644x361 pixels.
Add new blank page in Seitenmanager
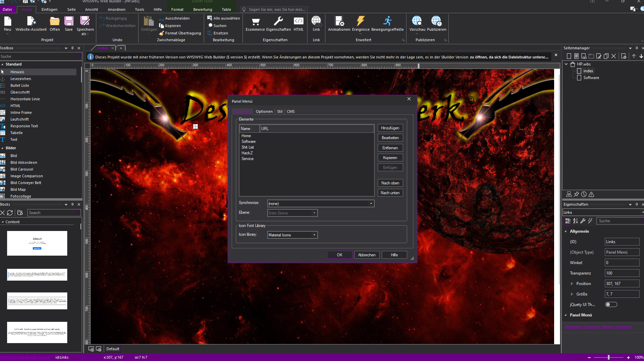[x=569, y=56]
